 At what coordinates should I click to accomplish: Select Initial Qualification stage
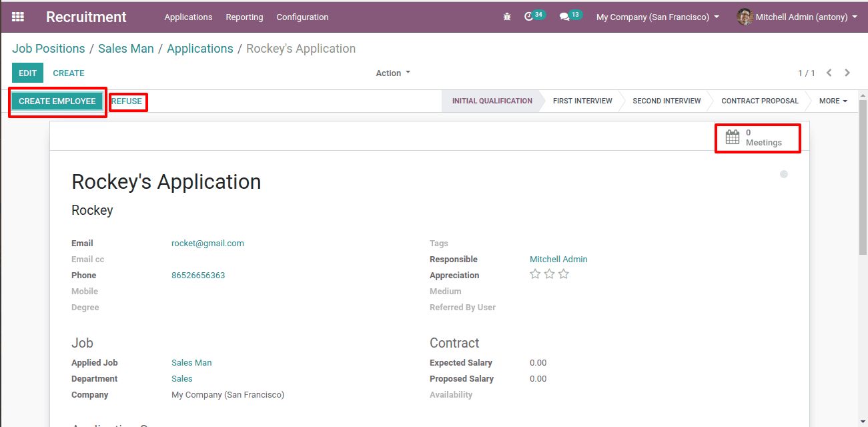(492, 101)
